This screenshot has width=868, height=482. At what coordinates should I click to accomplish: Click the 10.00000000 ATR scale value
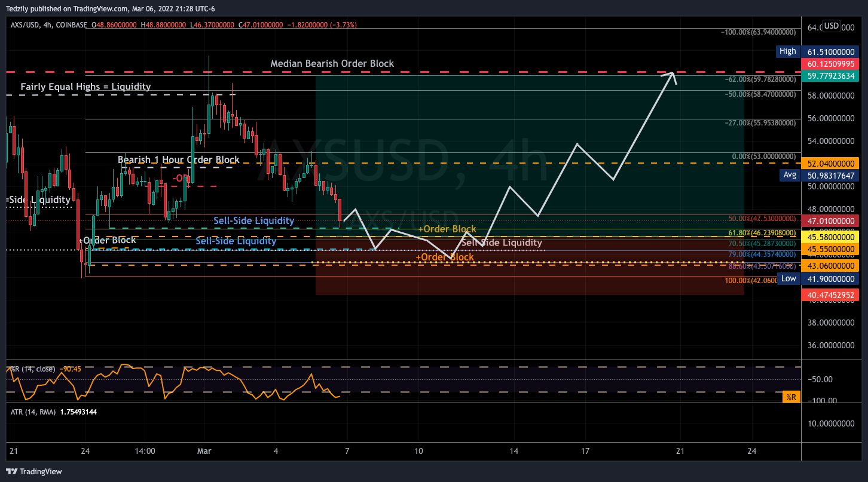coord(831,424)
